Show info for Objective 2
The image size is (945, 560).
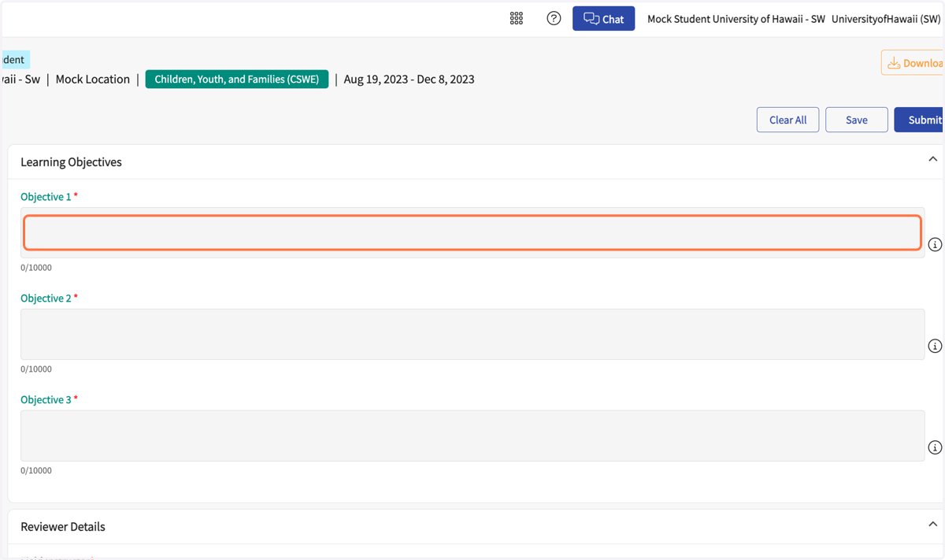click(x=935, y=346)
